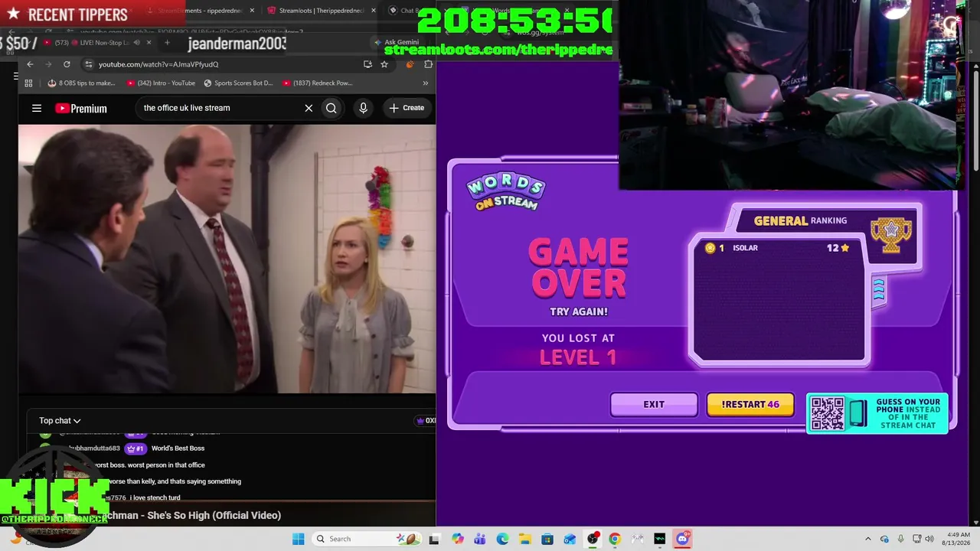Click the Office video player
980x551 pixels.
coord(227,259)
